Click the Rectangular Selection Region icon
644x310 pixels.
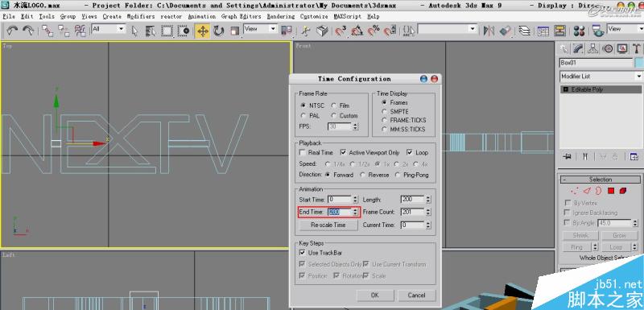click(x=167, y=31)
